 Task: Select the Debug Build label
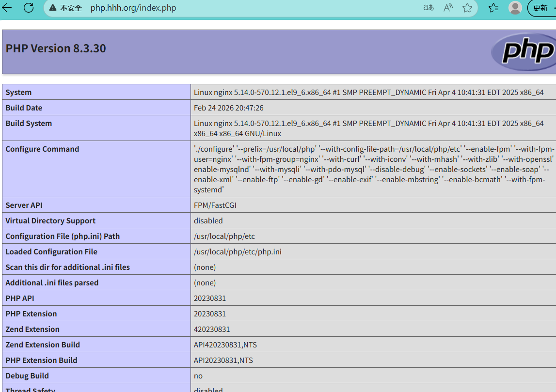tap(27, 376)
